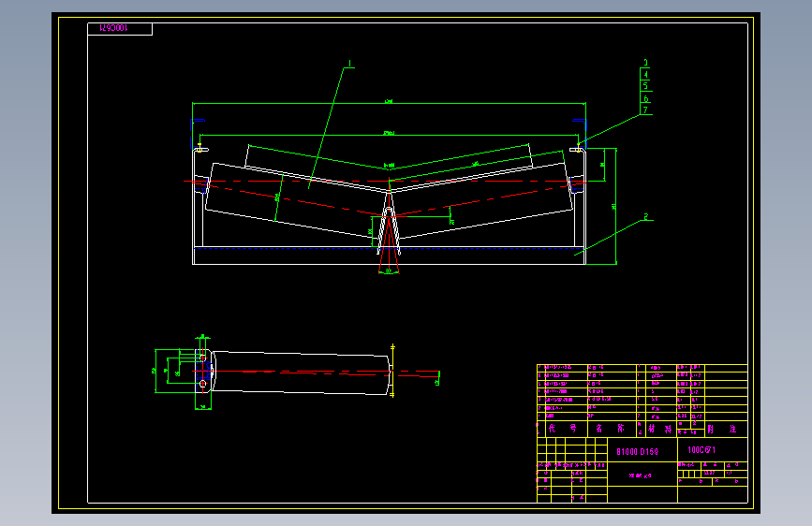Click stacked balloon number '5'
The width and height of the screenshot is (812, 526).
[x=645, y=86]
